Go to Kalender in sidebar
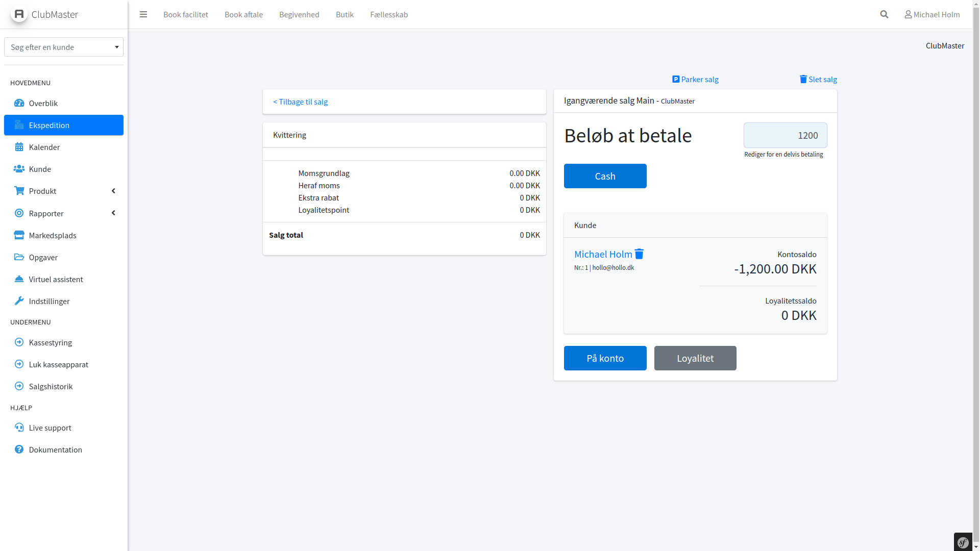Image resolution: width=980 pixels, height=551 pixels. (44, 147)
